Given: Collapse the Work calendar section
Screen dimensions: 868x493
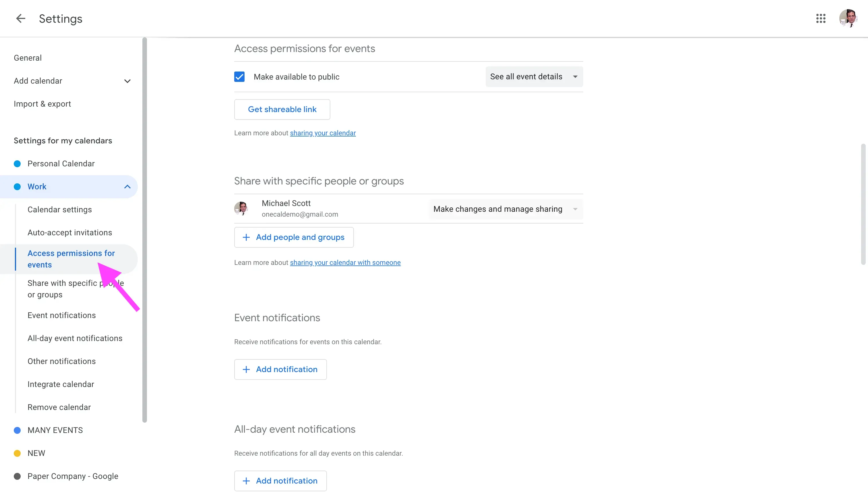Looking at the screenshot, I should point(127,186).
